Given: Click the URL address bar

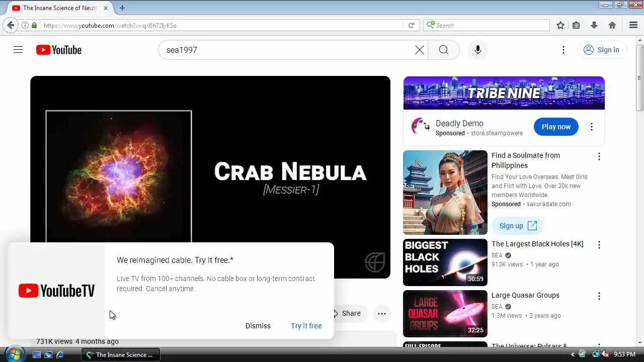Looking at the screenshot, I should pos(221,25).
